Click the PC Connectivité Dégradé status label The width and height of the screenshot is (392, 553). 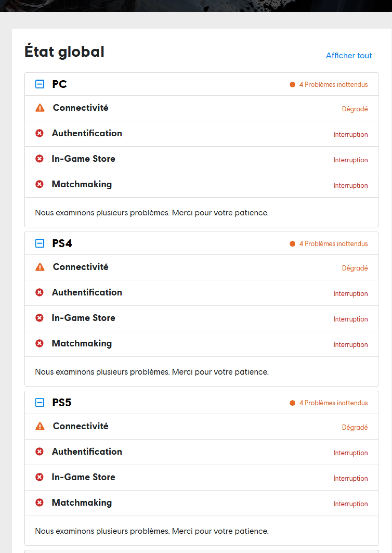[x=355, y=109]
